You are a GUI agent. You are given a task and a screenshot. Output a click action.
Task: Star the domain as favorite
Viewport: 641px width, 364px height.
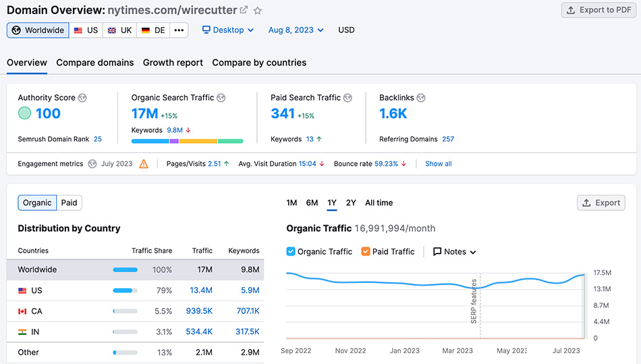257,11
